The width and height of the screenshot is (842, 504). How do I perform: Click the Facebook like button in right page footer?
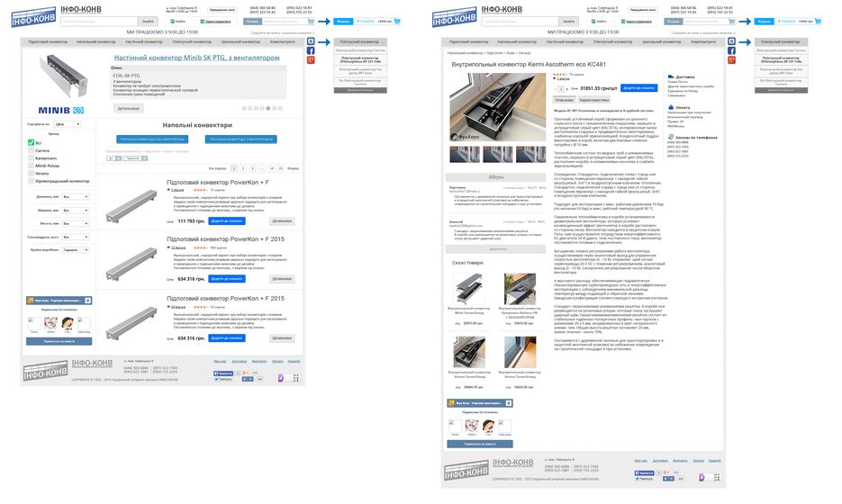tap(644, 472)
